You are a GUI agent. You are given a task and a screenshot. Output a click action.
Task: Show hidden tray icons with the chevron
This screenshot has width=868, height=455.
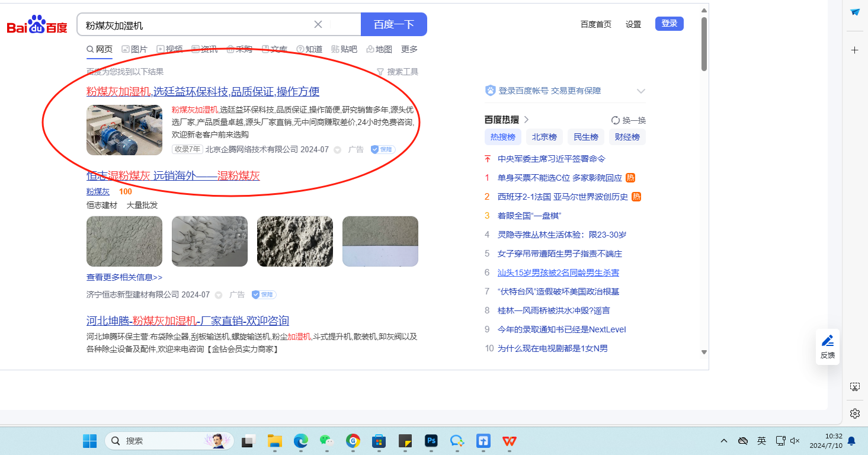pyautogui.click(x=724, y=441)
